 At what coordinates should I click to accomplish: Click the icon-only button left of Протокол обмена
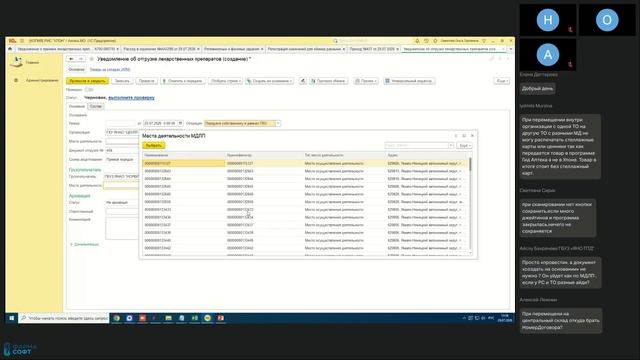pyautogui.click(x=302, y=81)
